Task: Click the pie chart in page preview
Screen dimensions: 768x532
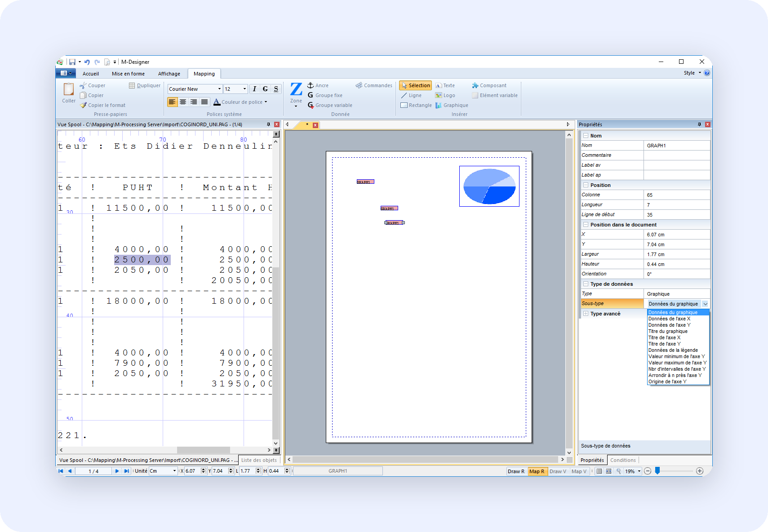Action: tap(489, 186)
